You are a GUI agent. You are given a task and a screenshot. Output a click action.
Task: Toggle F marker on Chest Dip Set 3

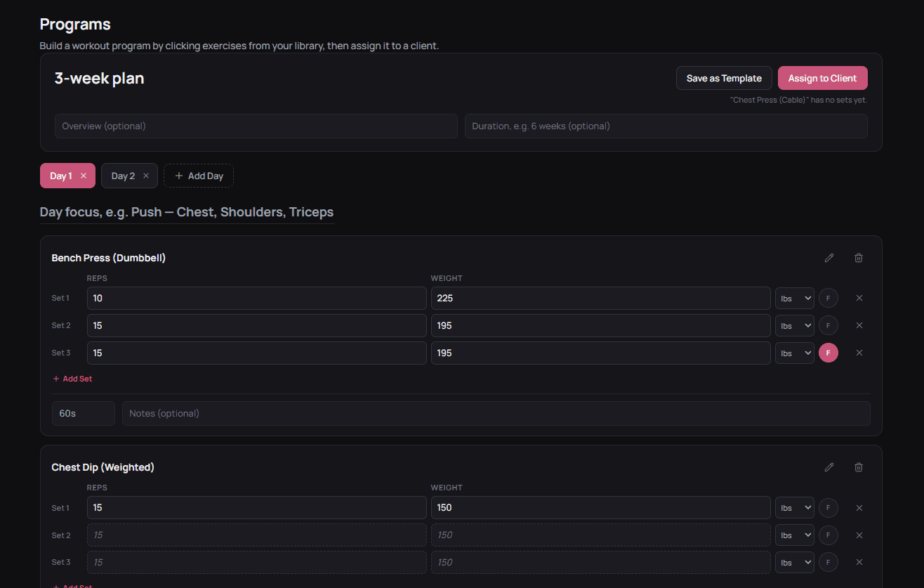pyautogui.click(x=829, y=562)
